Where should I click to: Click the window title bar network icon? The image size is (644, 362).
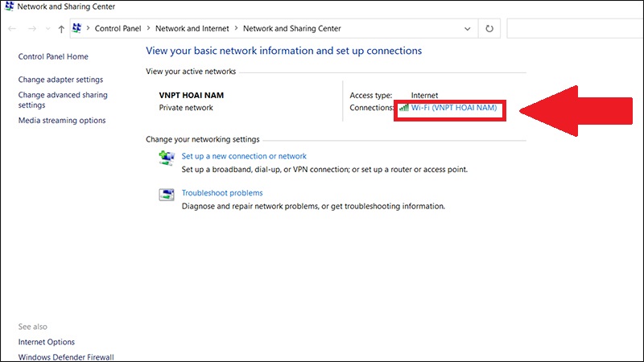[x=9, y=6]
